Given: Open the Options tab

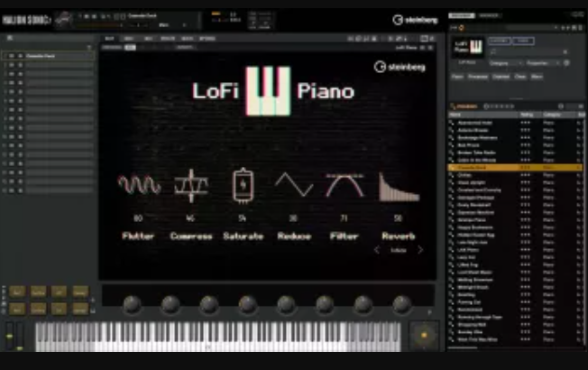Looking at the screenshot, I should tap(207, 39).
